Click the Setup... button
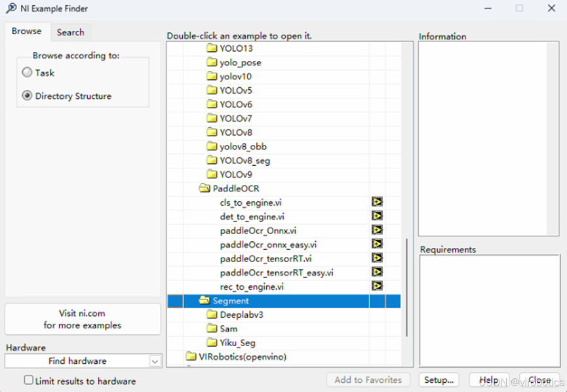Screen dimensions: 567x392 click(439, 380)
